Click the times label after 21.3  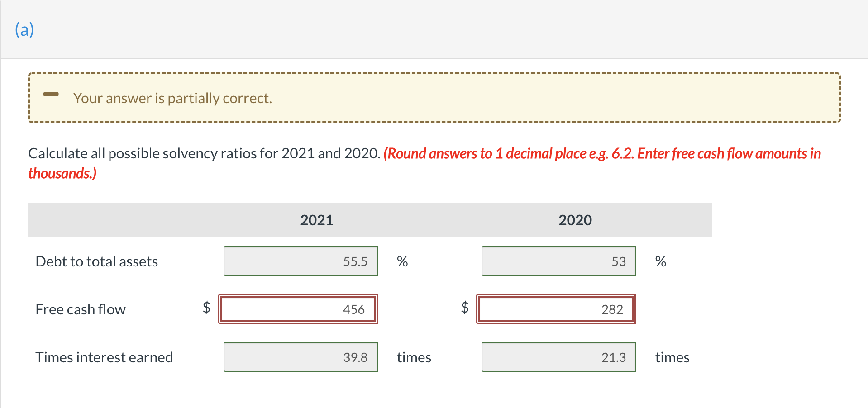tap(672, 357)
